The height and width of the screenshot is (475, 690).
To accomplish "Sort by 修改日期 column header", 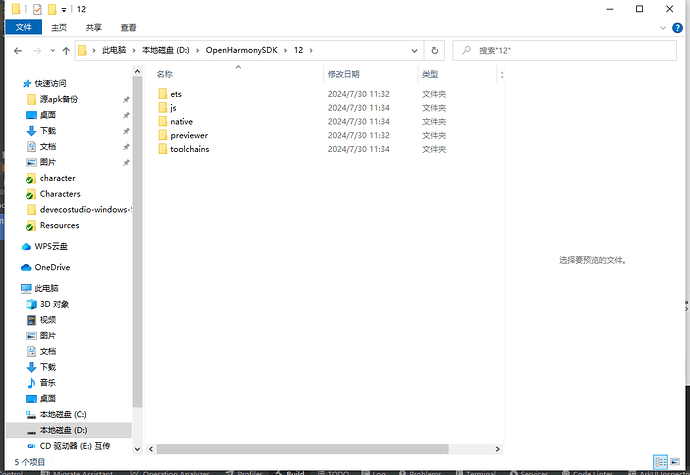I will 343,74.
